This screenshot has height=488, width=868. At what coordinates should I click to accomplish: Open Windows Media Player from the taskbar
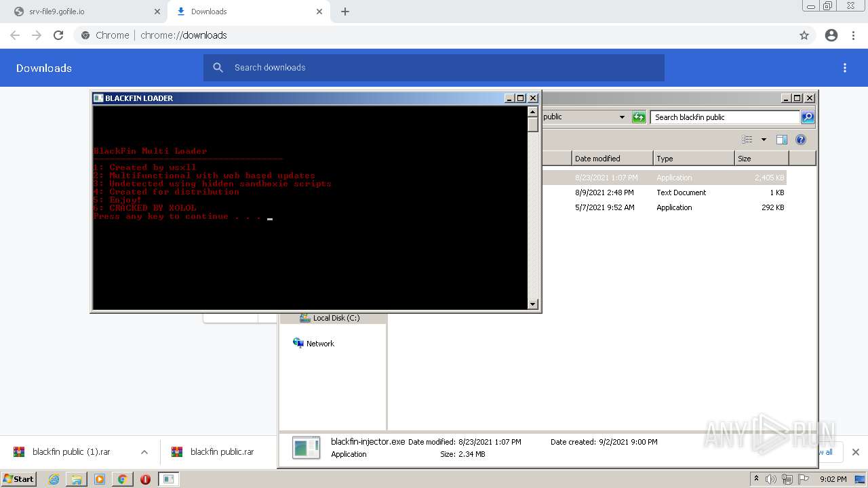coord(100,479)
